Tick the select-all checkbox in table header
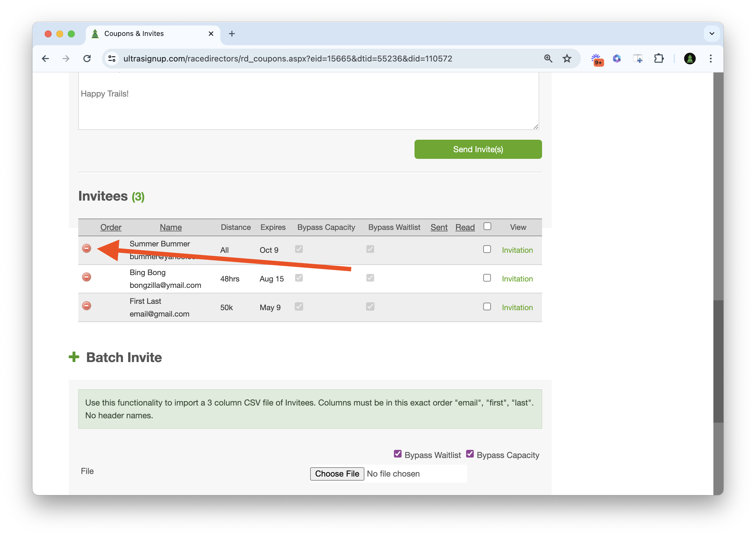This screenshot has height=538, width=756. (x=487, y=226)
